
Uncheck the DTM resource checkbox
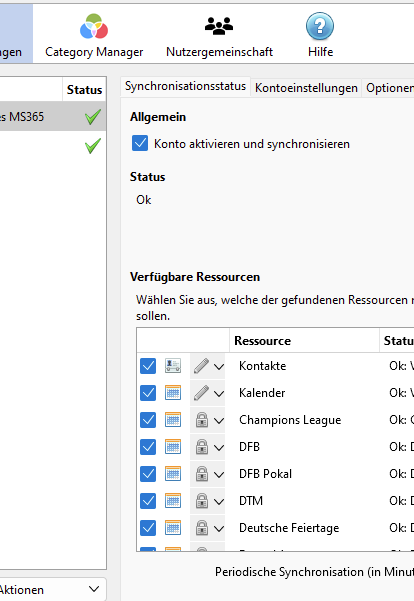tap(148, 501)
